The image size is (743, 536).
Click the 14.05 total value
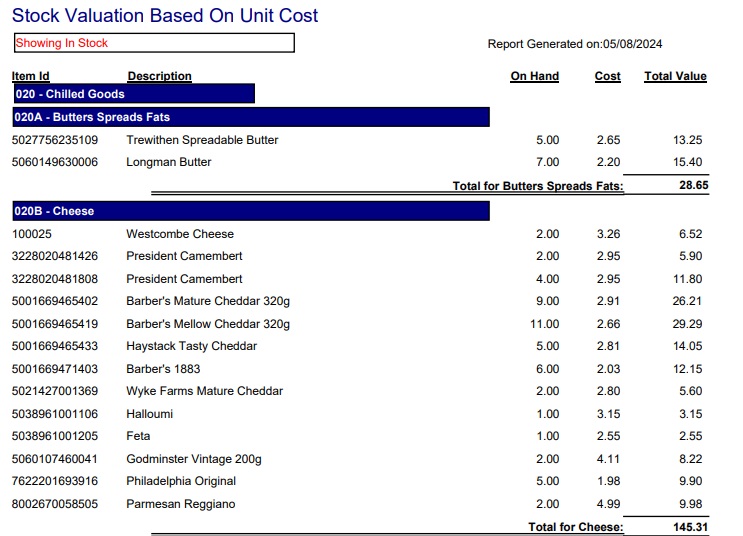(687, 346)
